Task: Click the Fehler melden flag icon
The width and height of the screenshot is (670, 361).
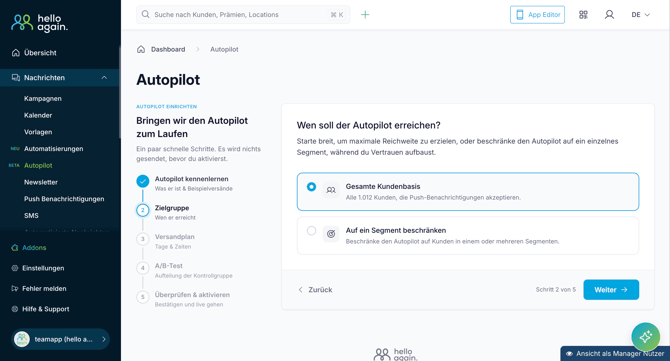Action: pyautogui.click(x=15, y=289)
